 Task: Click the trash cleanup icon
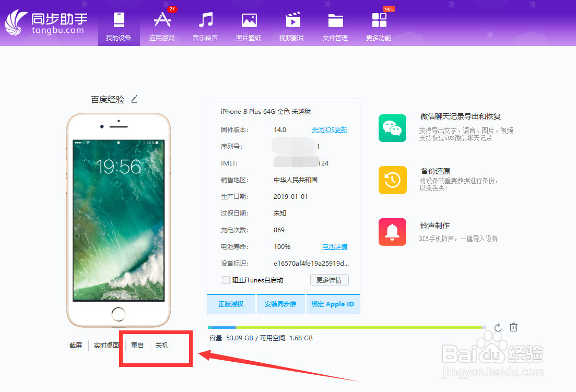point(513,327)
